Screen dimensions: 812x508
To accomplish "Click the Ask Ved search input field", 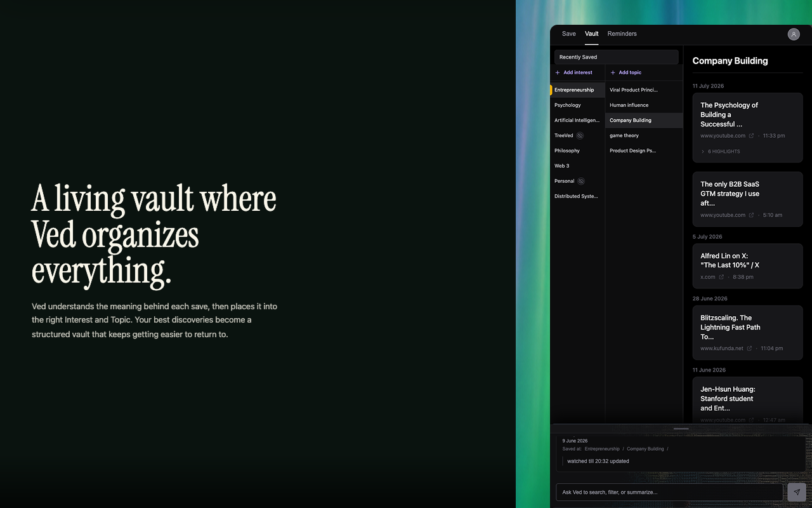I will point(669,492).
